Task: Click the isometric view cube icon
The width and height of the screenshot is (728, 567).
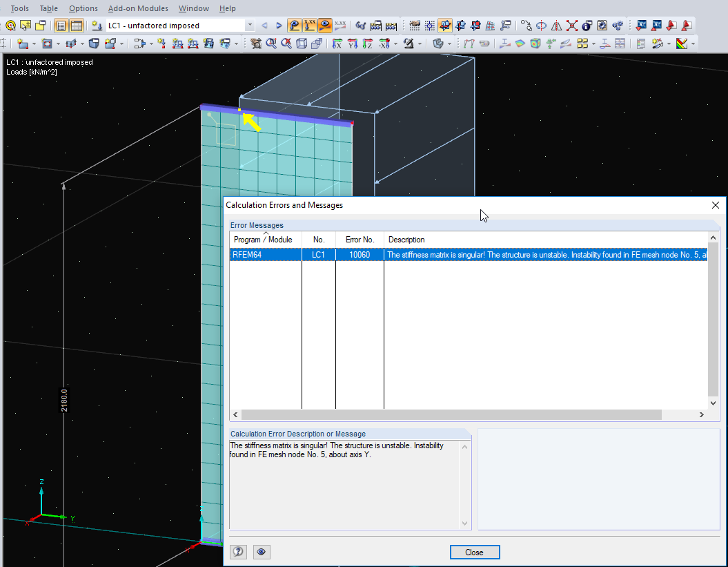Action: point(302,44)
